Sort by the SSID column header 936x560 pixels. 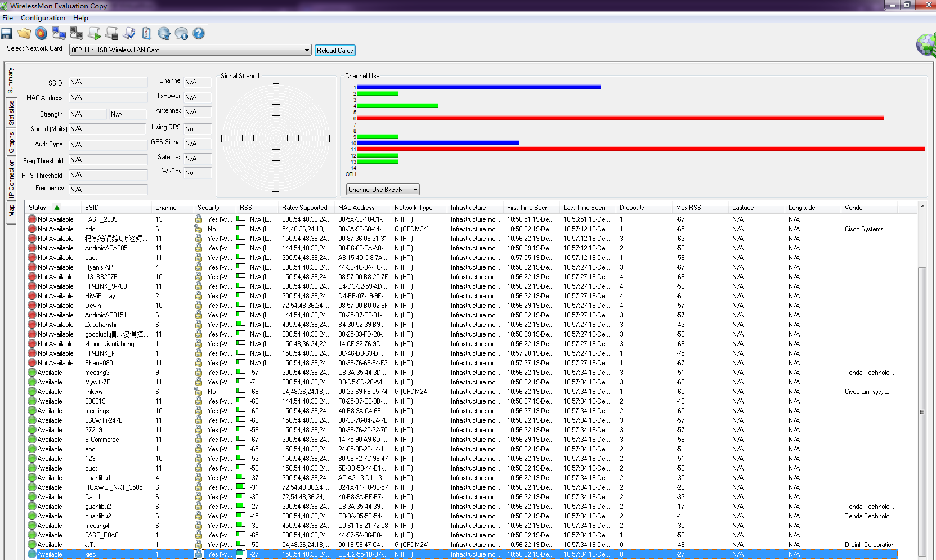pos(117,208)
